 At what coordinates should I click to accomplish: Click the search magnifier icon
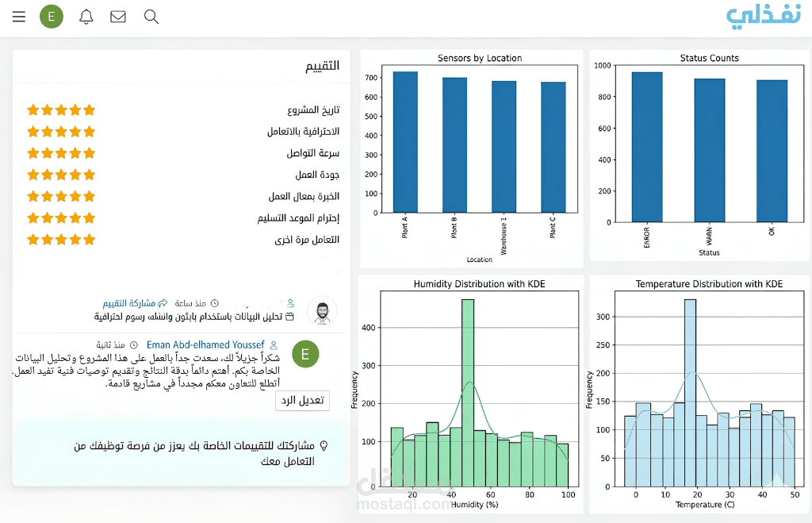click(x=151, y=17)
